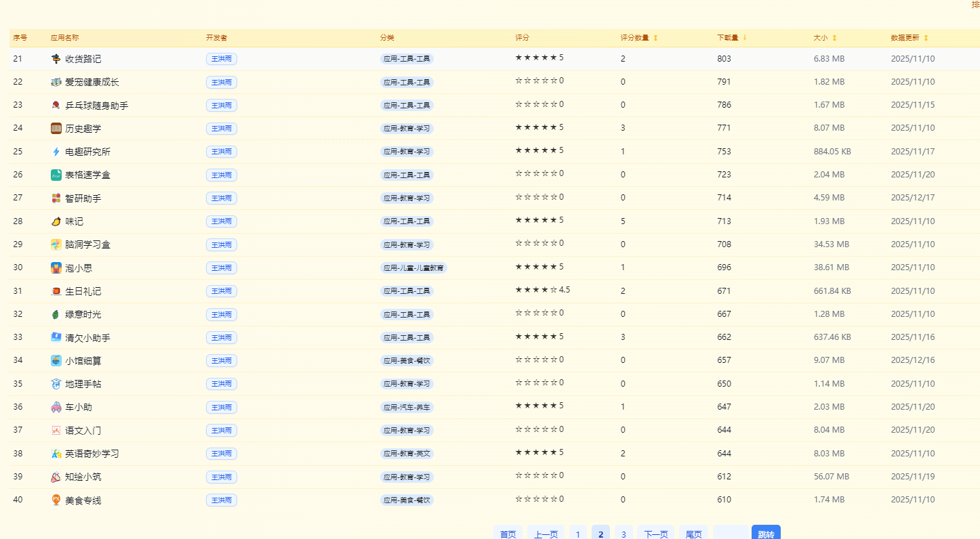Click the 美食专线 app icon

click(x=56, y=500)
